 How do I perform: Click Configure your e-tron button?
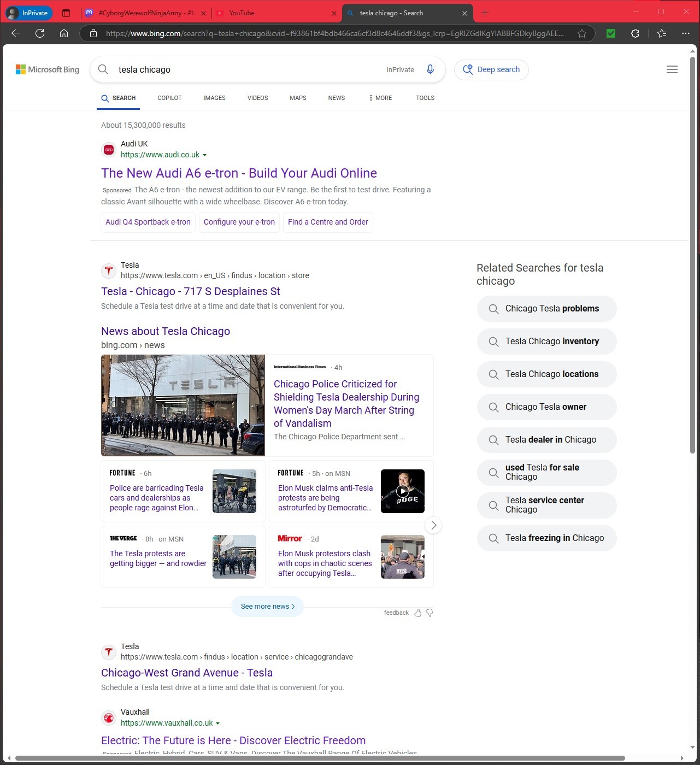point(239,222)
